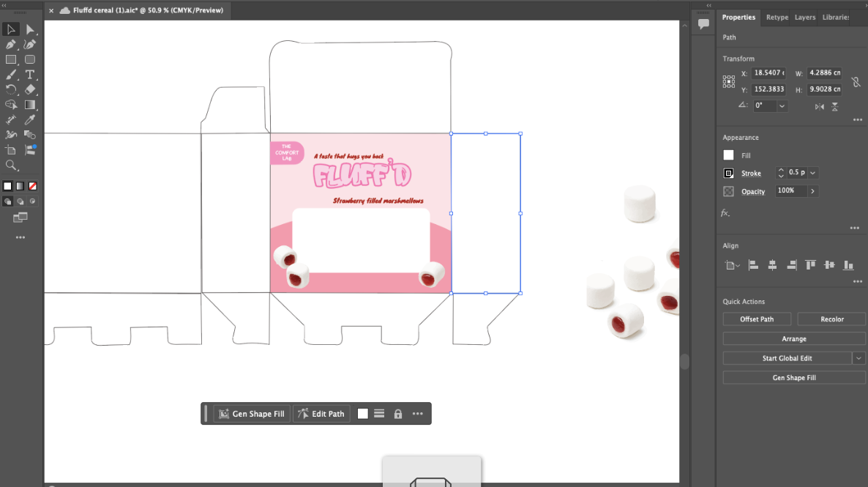Image resolution: width=868 pixels, height=487 pixels.
Task: Set fill to None
Action: [33, 186]
